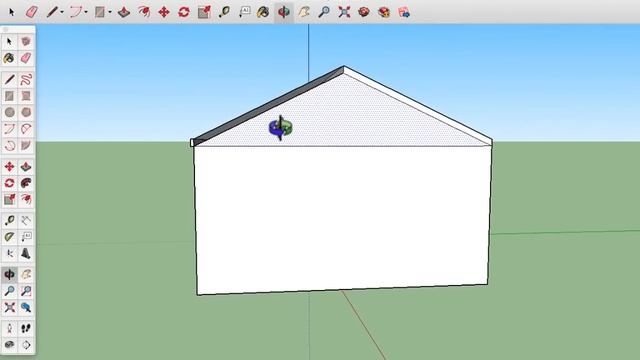Image resolution: width=640 pixels, height=360 pixels.
Task: Pick the Axes tool
Action: 10,253
